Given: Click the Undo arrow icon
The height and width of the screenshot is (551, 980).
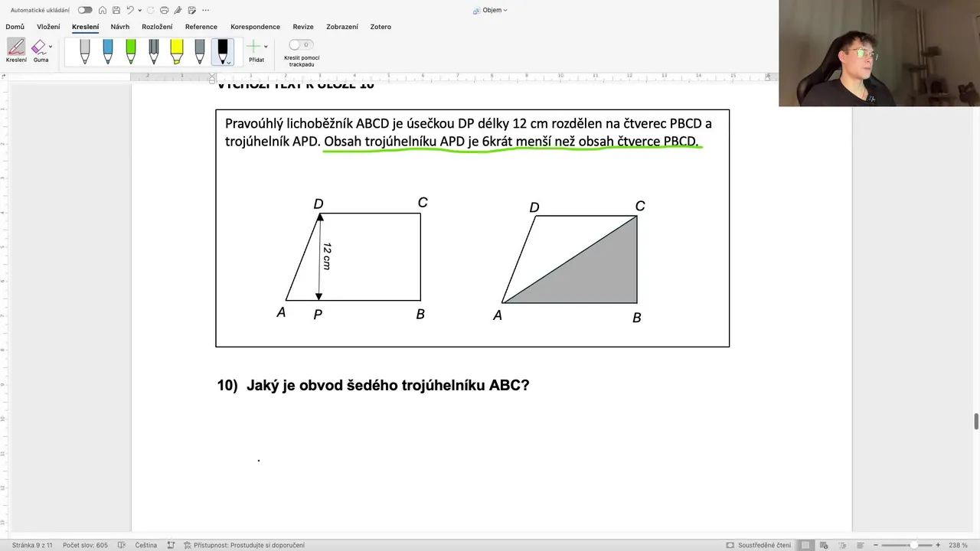Looking at the screenshot, I should click(130, 10).
